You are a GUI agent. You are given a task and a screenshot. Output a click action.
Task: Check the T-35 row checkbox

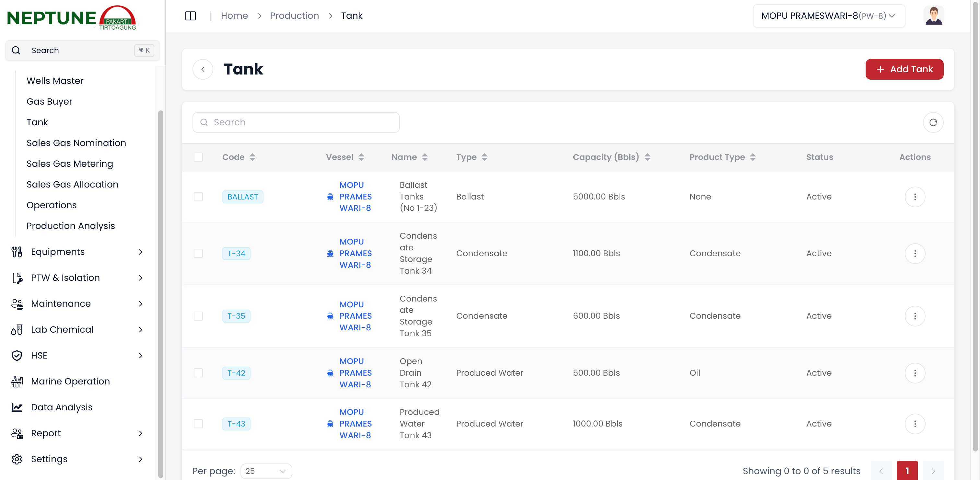tap(198, 316)
